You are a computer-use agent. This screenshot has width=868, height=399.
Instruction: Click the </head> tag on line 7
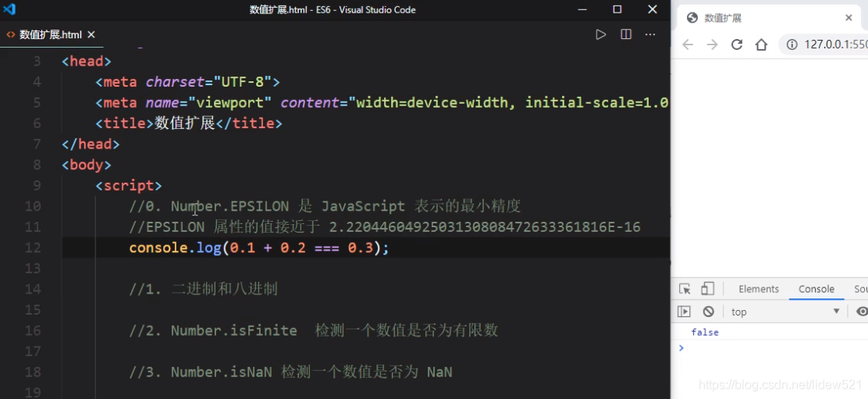point(91,144)
